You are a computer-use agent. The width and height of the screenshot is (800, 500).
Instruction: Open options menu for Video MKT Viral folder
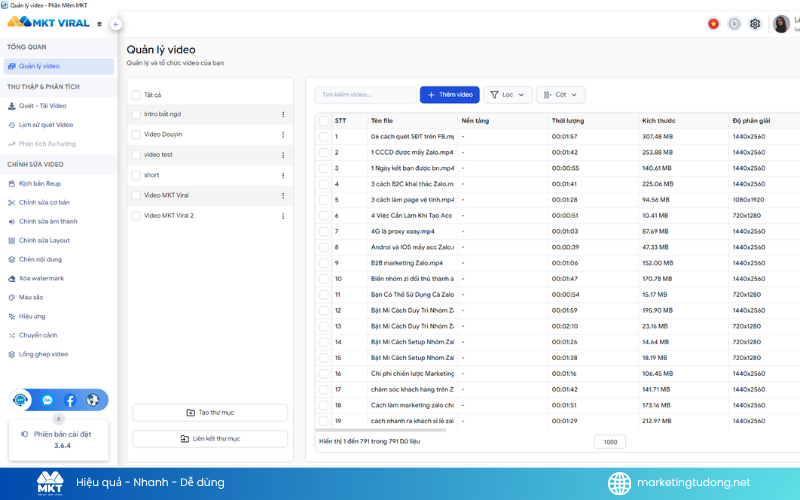coord(283,196)
